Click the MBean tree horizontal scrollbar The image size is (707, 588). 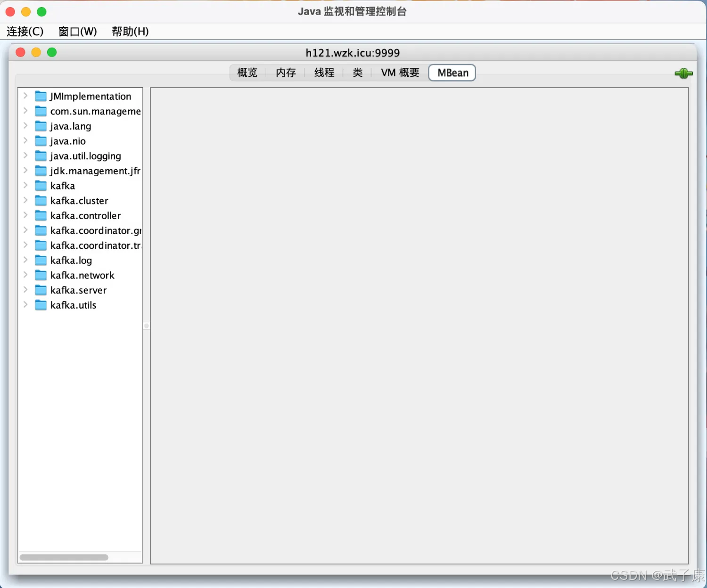pyautogui.click(x=64, y=557)
